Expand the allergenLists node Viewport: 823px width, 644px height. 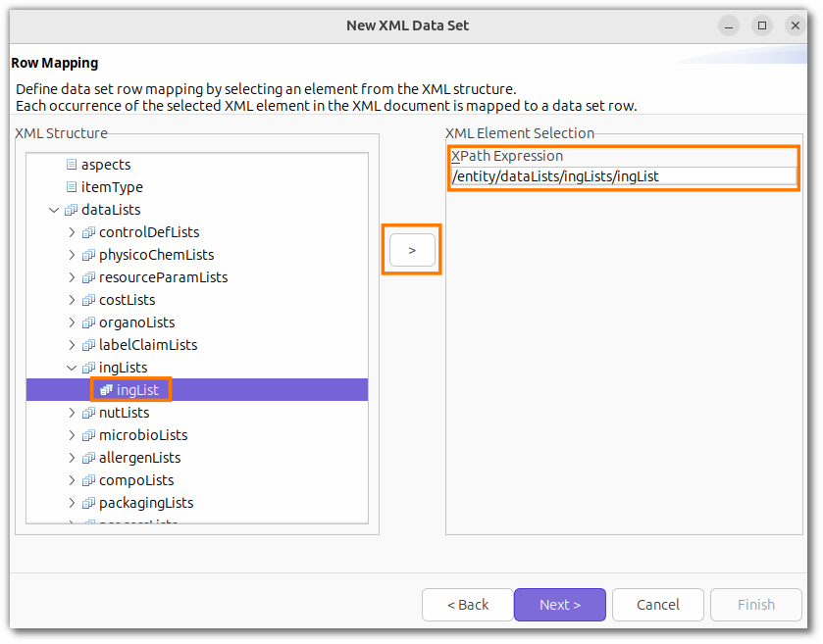pos(72,458)
